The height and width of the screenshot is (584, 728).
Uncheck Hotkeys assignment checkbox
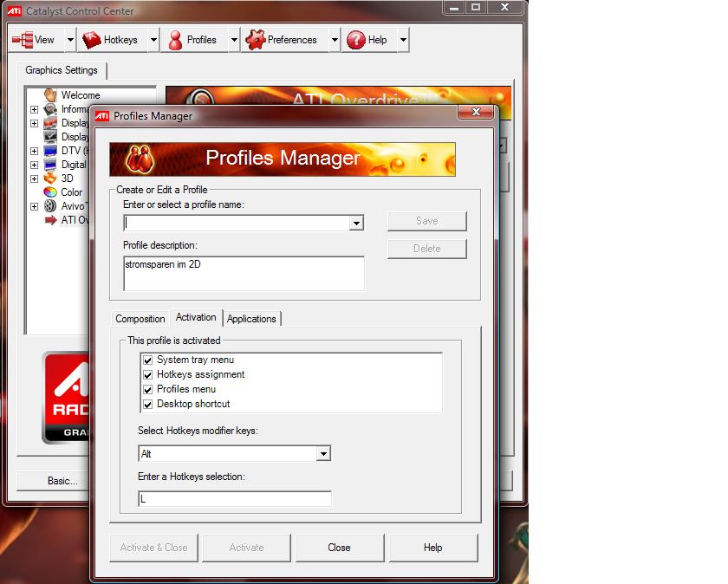(148, 375)
